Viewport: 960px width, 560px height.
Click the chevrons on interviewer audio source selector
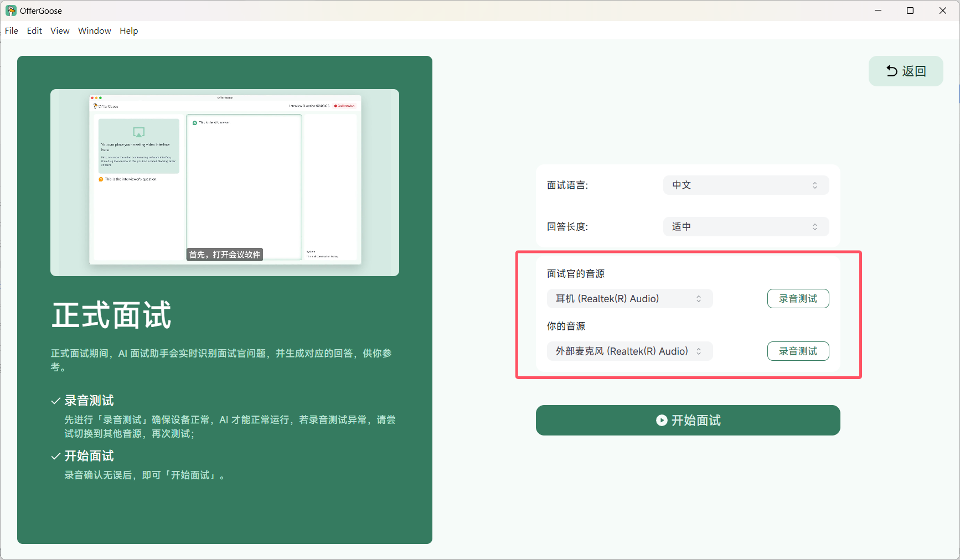pos(698,298)
